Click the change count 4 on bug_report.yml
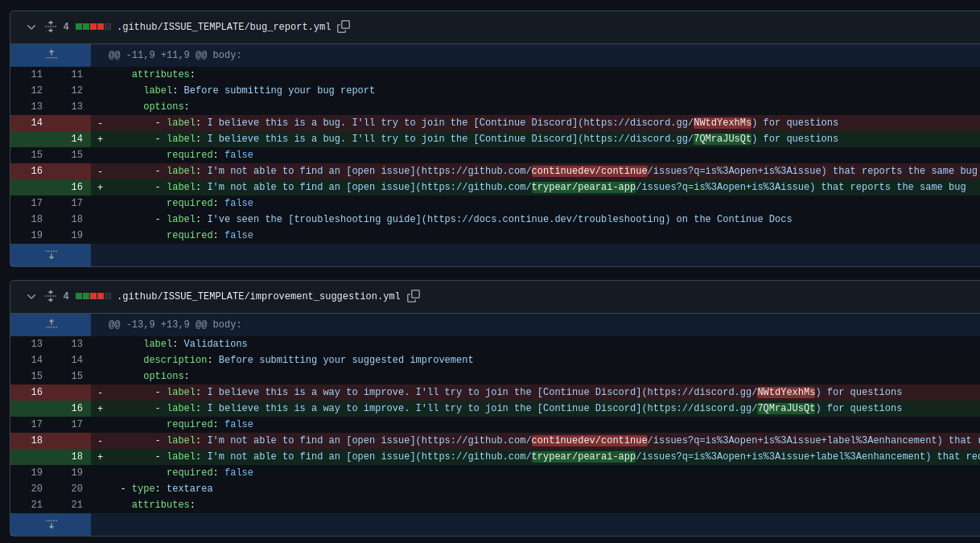Image resolution: width=980 pixels, height=543 pixels. pos(66,26)
